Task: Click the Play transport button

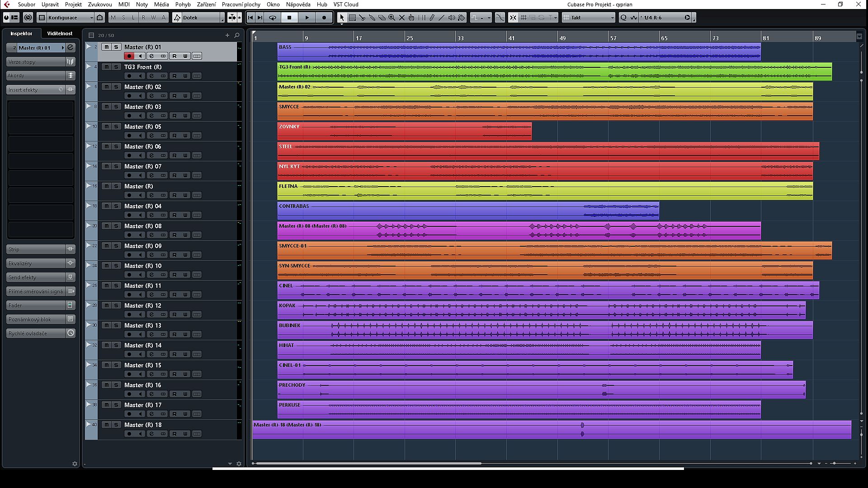Action: point(307,18)
